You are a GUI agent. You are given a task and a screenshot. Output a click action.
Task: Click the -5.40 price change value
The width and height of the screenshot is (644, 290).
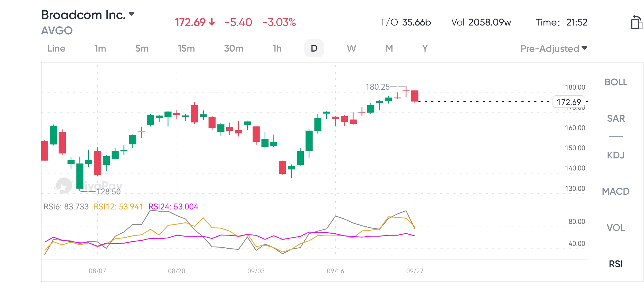(x=238, y=22)
